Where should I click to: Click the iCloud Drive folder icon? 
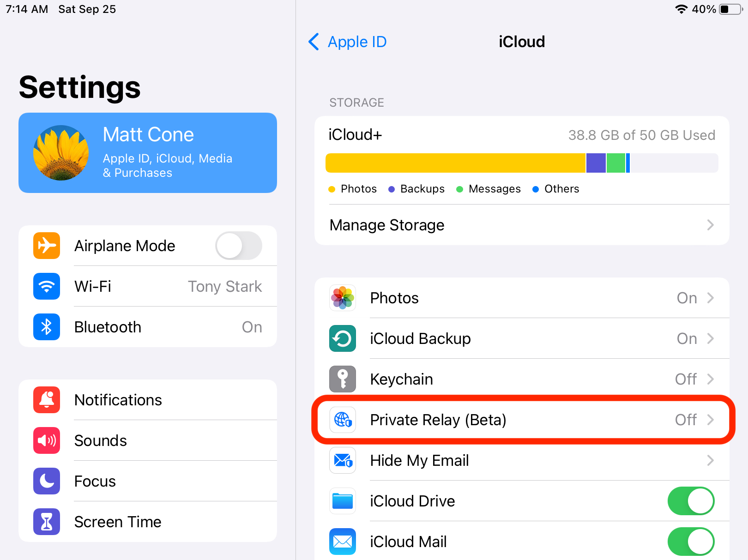point(342,501)
